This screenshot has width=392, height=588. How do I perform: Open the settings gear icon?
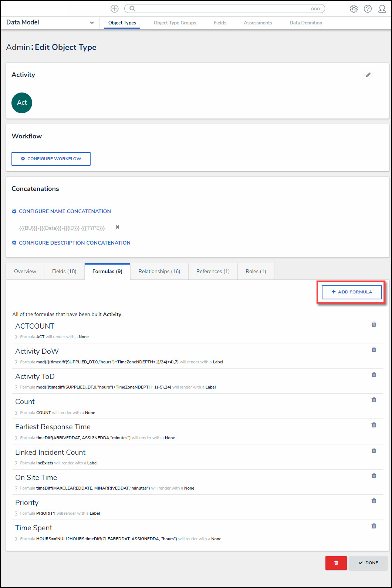point(354,9)
